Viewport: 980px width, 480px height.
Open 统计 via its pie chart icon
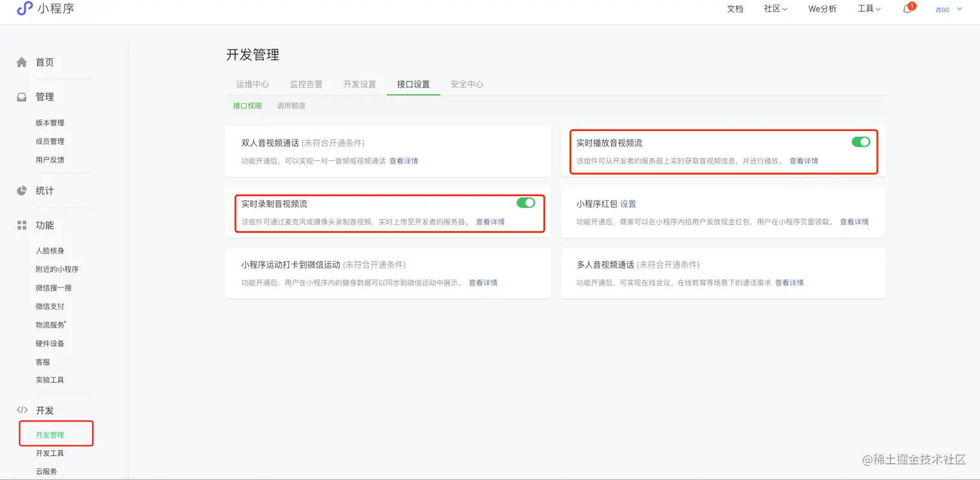[x=21, y=190]
